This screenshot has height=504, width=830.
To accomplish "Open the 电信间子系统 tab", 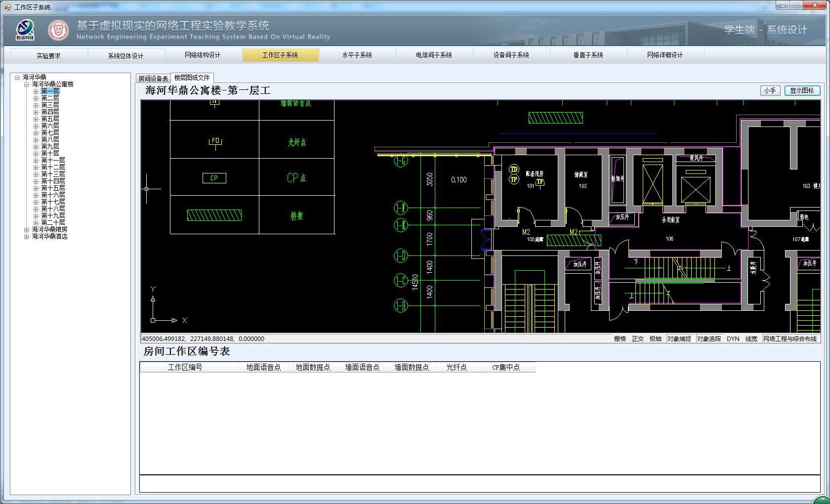I will (x=434, y=55).
